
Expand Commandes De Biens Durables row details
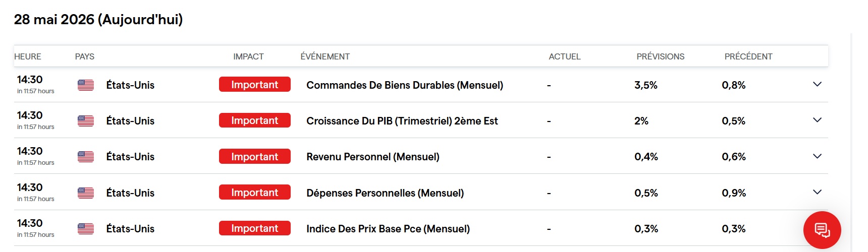[x=818, y=84]
